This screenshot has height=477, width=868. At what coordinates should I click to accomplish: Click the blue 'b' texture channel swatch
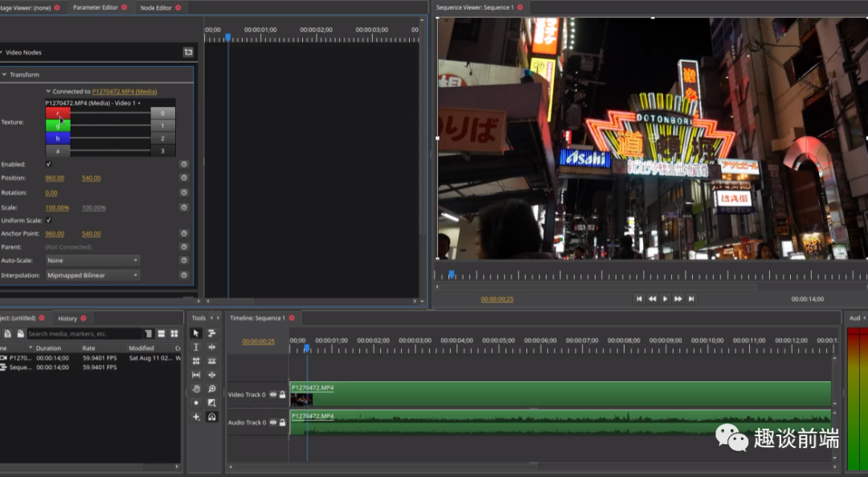pos(58,138)
